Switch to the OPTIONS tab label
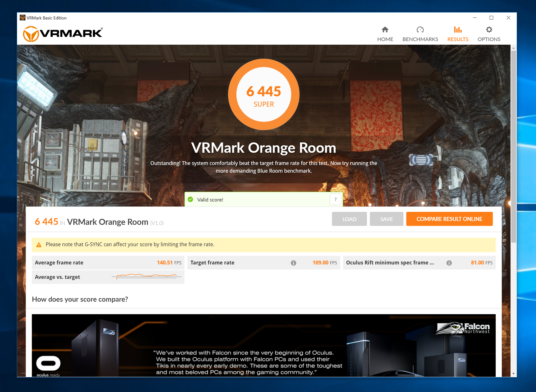 click(x=489, y=39)
